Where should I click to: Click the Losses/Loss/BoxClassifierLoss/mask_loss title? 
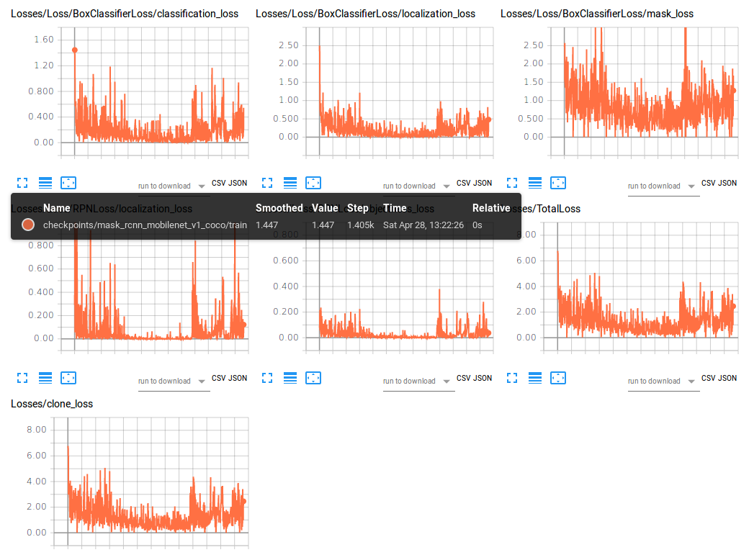click(x=597, y=14)
